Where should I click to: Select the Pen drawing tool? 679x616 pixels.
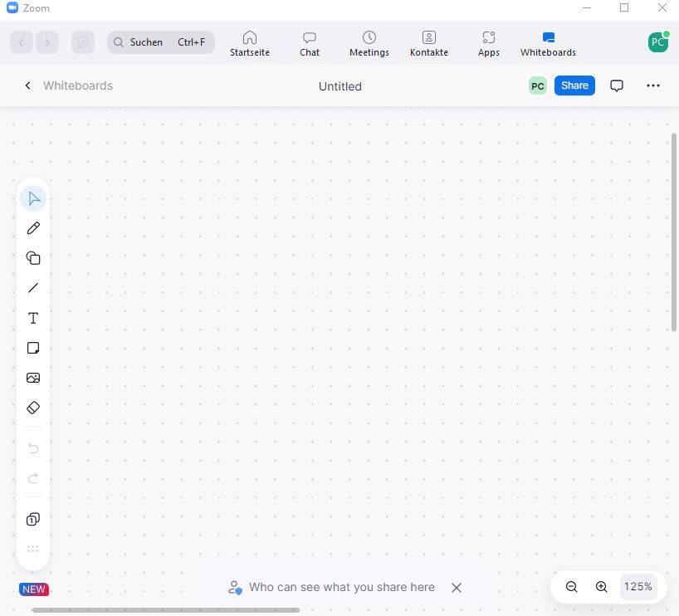(33, 227)
